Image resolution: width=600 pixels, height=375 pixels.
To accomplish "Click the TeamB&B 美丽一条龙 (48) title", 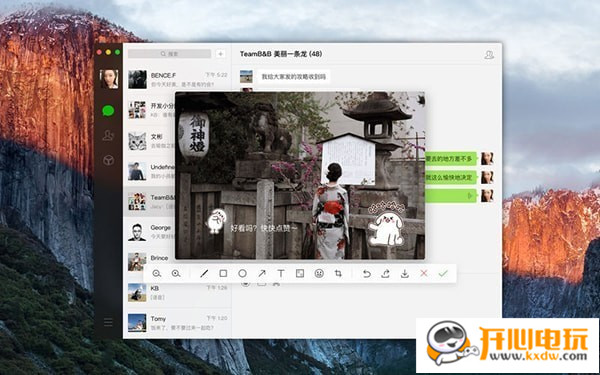I will [281, 54].
